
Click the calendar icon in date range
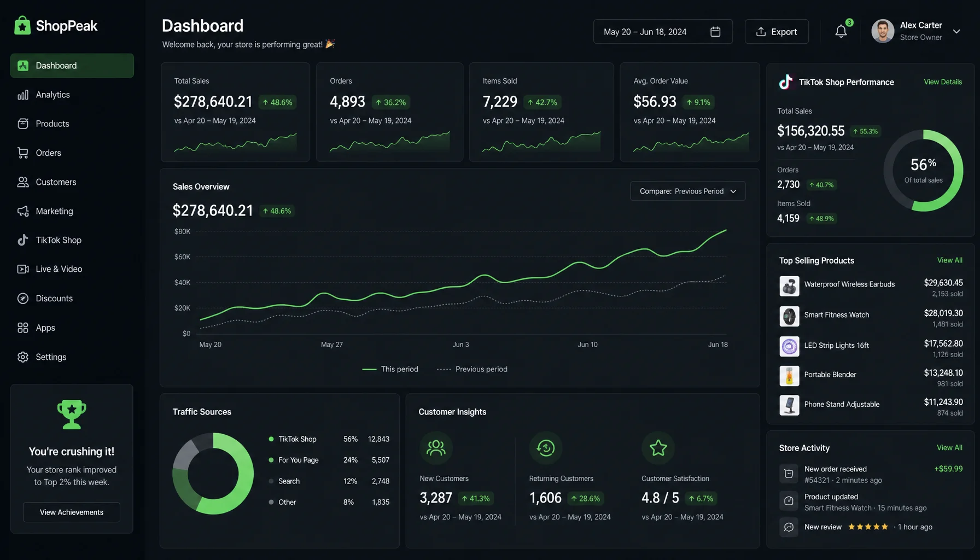715,32
